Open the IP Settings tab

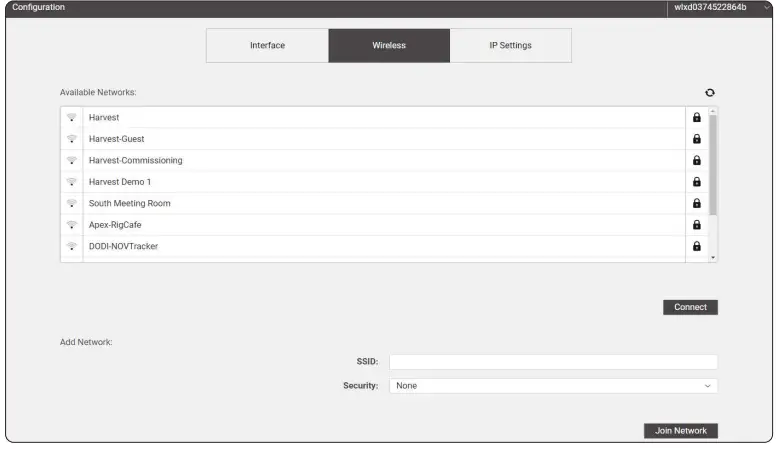point(510,45)
